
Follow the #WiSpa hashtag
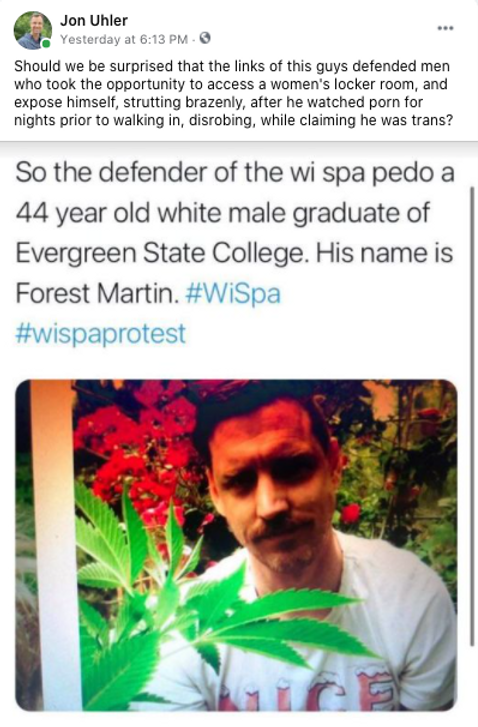pos(233,294)
